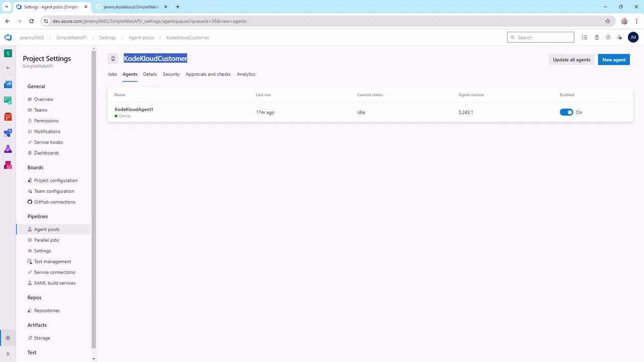Open Service hooks settings

click(x=48, y=142)
